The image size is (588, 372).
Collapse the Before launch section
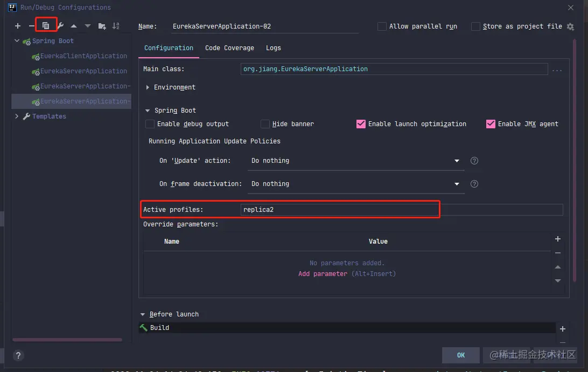[x=143, y=314]
